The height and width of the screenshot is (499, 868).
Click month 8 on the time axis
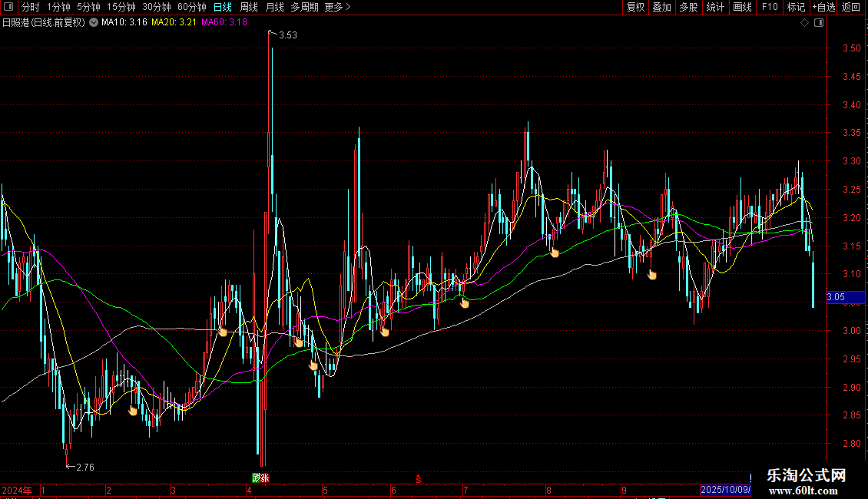548,490
